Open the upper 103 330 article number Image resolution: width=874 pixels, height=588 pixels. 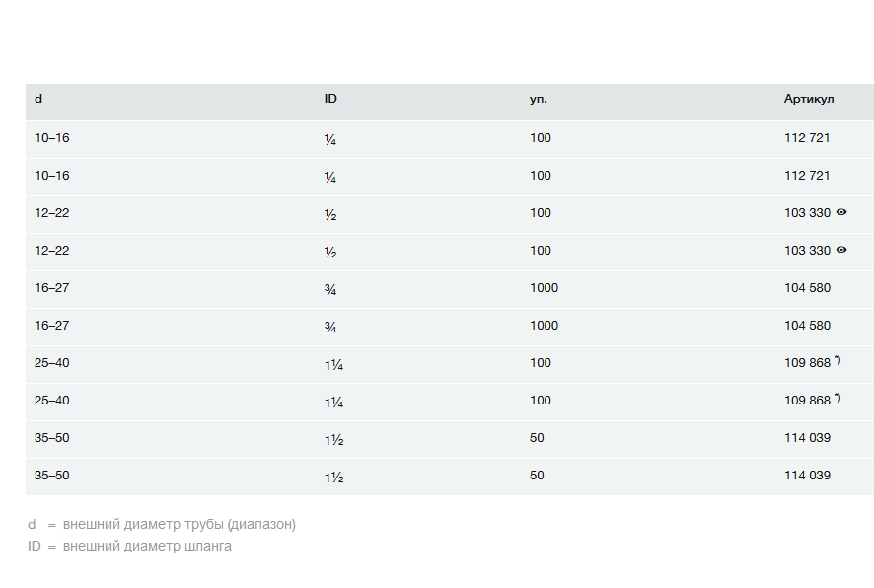pyautogui.click(x=807, y=213)
